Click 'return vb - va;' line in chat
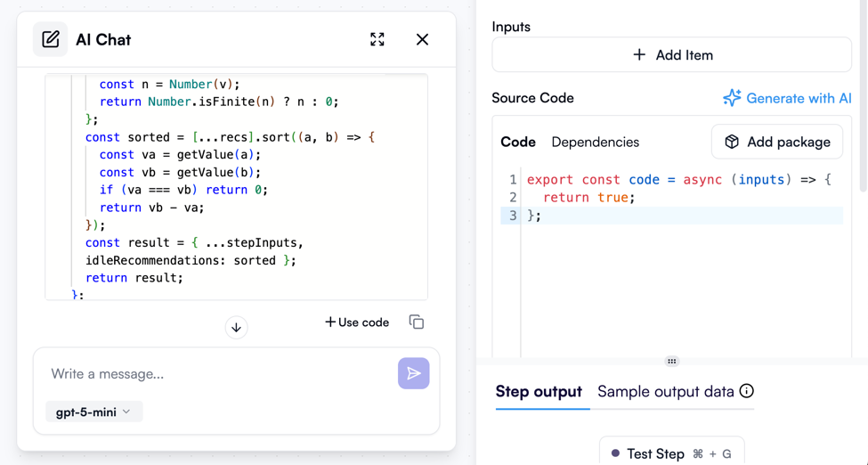Viewport: 868px width, 465px height. (x=151, y=208)
